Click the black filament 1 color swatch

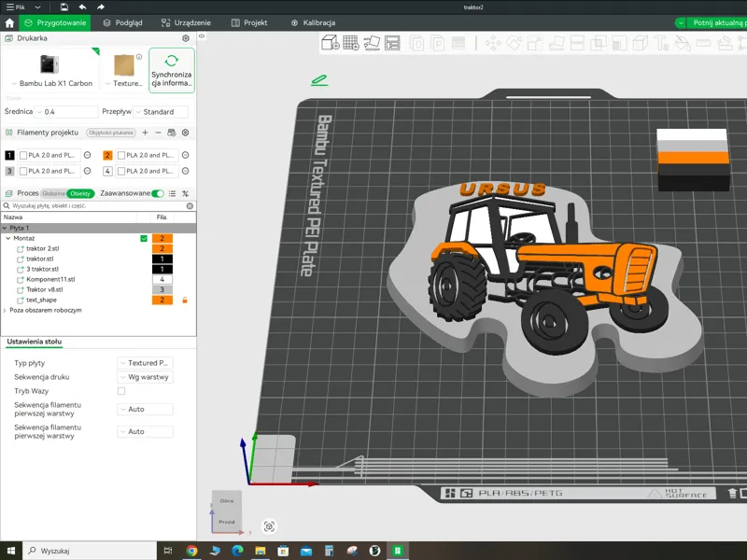9,155
